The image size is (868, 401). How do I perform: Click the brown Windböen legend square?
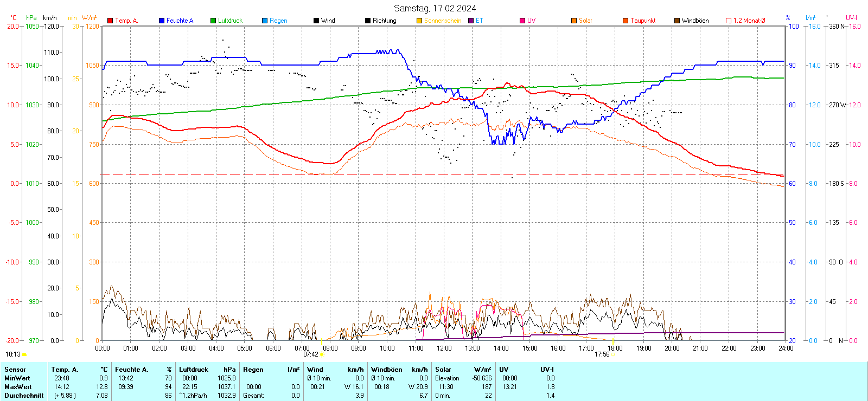(x=677, y=21)
